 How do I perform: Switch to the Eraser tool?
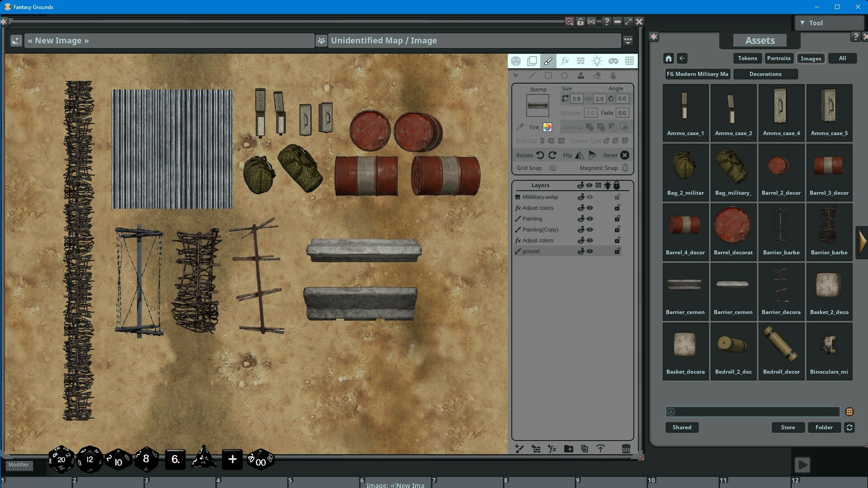click(598, 75)
